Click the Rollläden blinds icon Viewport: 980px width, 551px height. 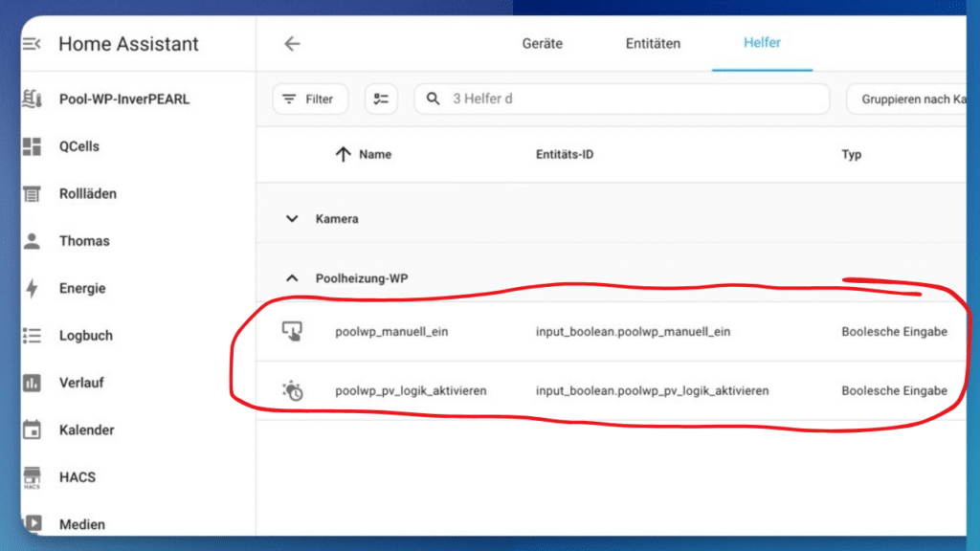[32, 193]
